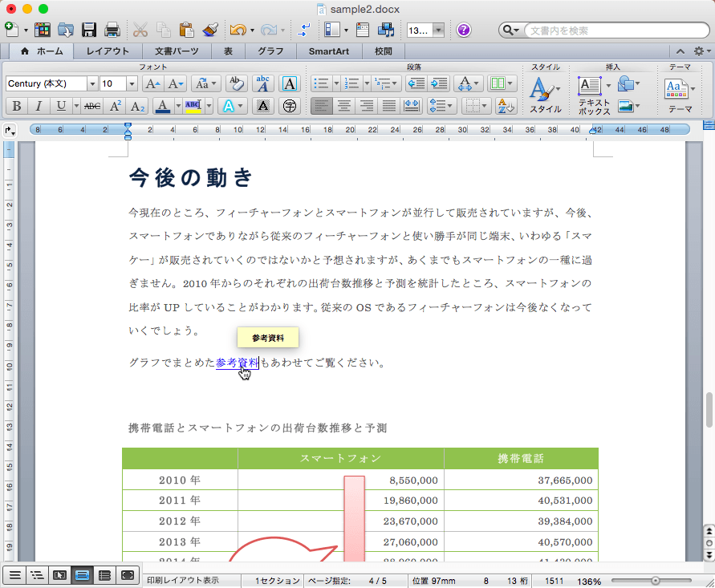Go to next page via scroll arrows
The width and height of the screenshot is (715, 588).
pyautogui.click(x=709, y=555)
